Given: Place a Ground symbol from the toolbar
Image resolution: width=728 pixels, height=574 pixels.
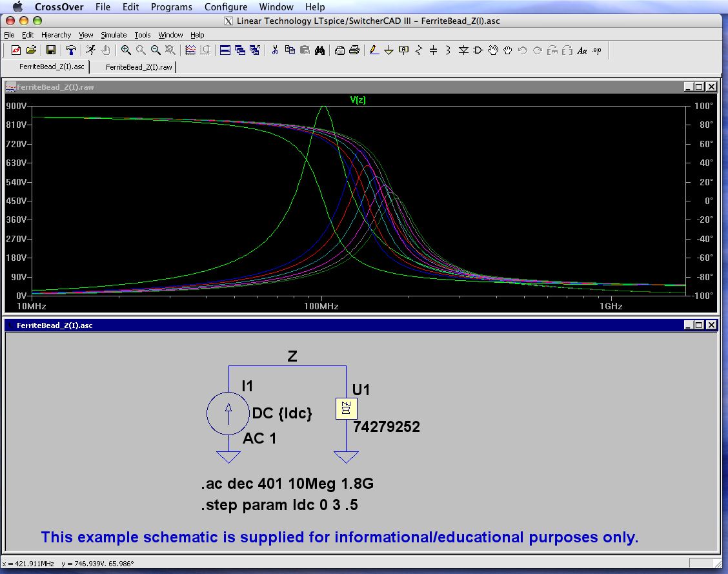Looking at the screenshot, I should [x=389, y=50].
